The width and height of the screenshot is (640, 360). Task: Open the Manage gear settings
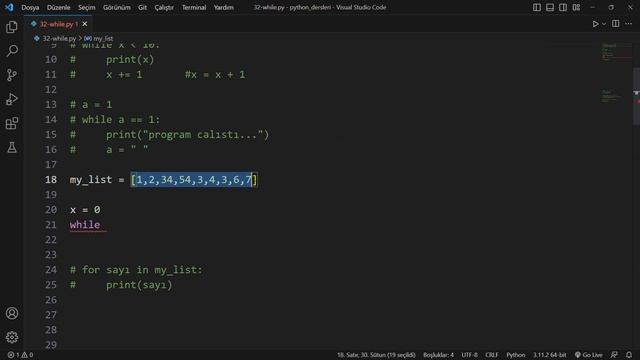[12, 337]
